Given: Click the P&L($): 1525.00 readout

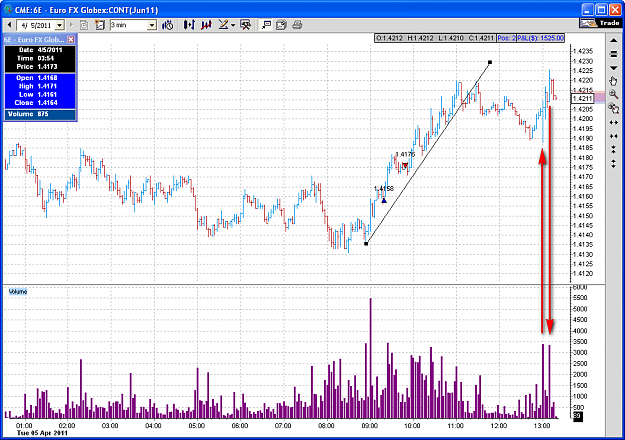Looking at the screenshot, I should click(540, 38).
